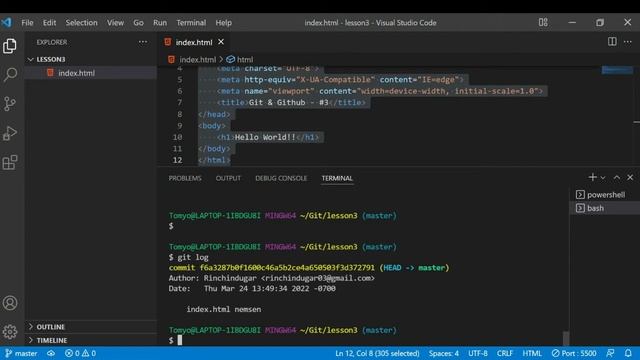Viewport: 640px width, 360px height.
Task: Click the feedback icon in status bar
Action: (610, 353)
